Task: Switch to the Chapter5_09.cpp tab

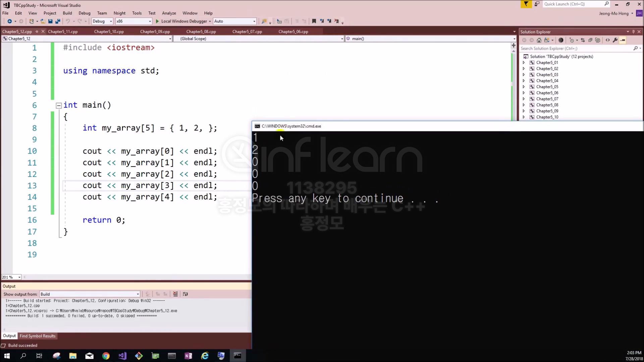Action: tap(155, 32)
